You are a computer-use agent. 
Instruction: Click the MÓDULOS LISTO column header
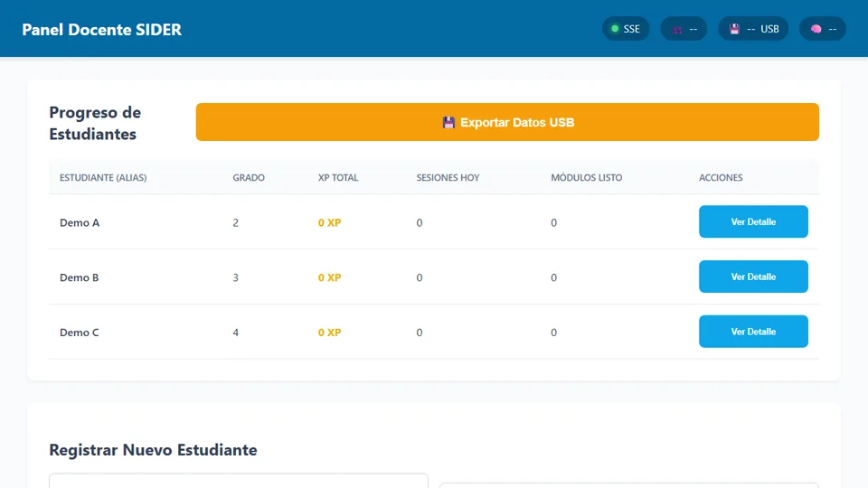[x=586, y=178]
